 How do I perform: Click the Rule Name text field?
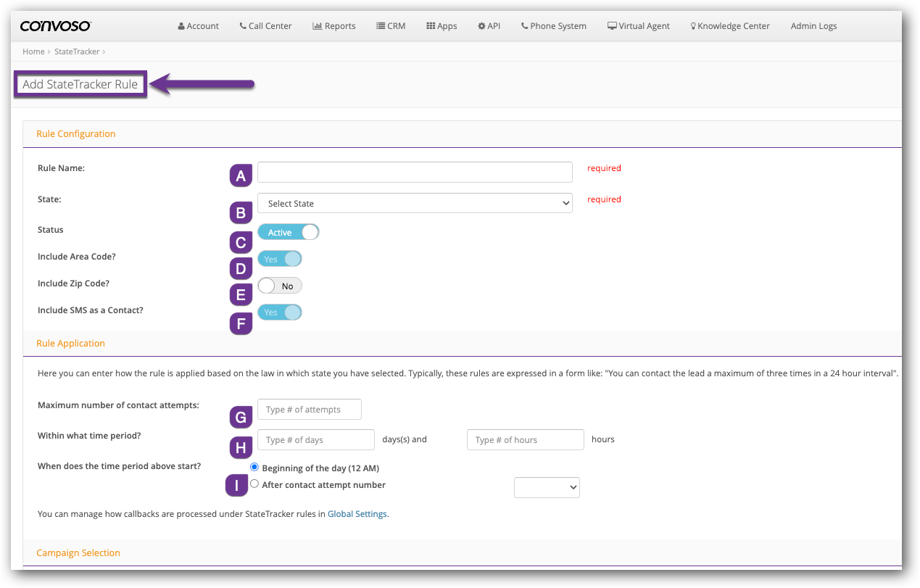click(x=415, y=172)
